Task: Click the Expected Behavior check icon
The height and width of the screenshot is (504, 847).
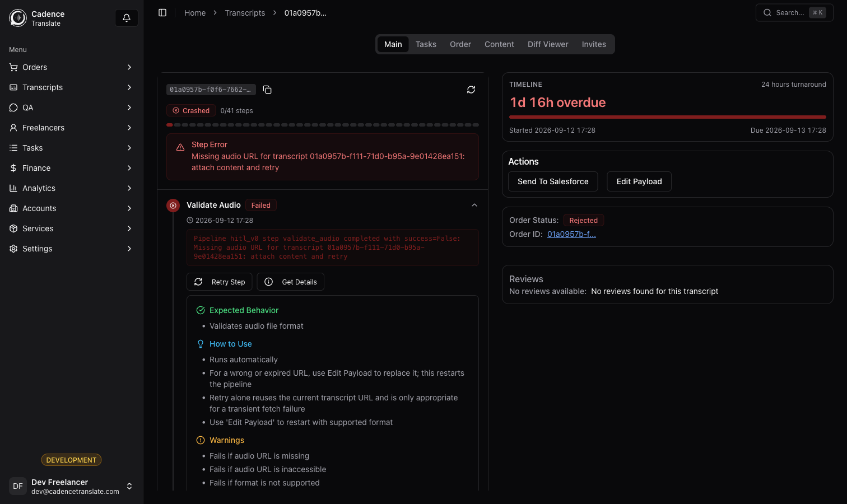Action: click(201, 310)
